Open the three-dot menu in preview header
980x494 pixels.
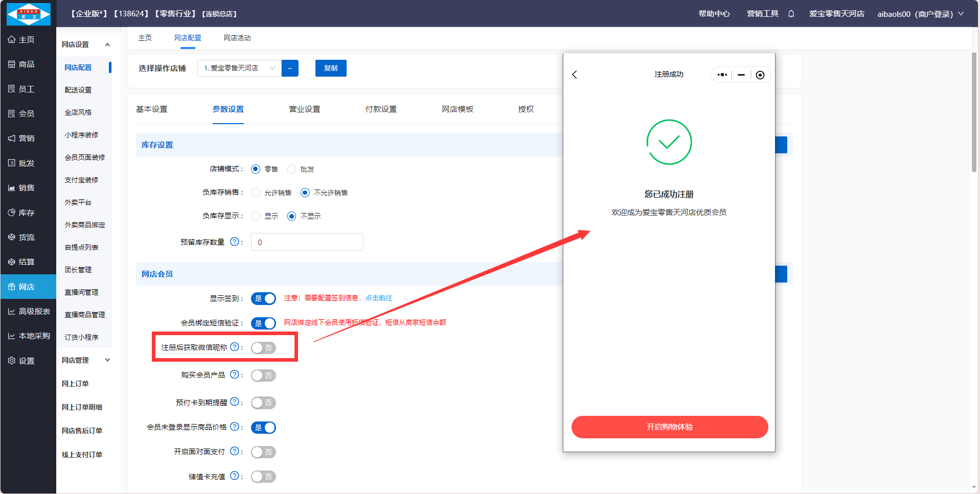(x=722, y=75)
